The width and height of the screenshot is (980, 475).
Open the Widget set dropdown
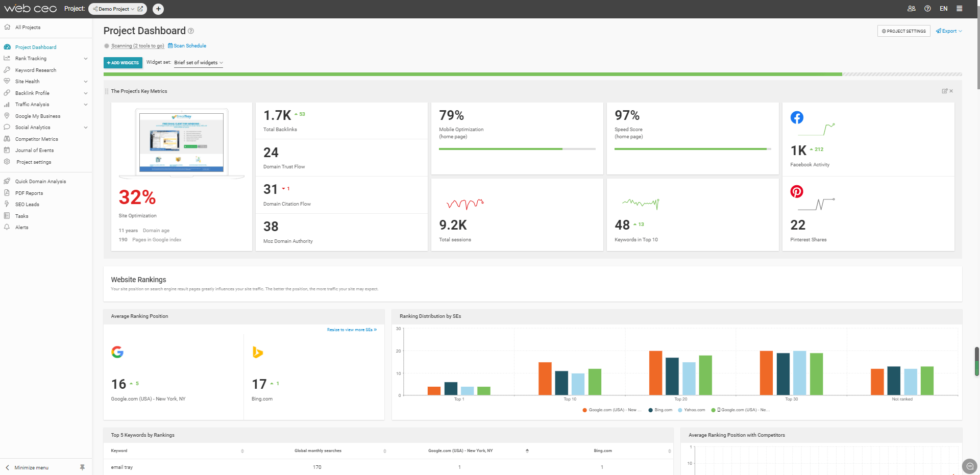(x=198, y=63)
